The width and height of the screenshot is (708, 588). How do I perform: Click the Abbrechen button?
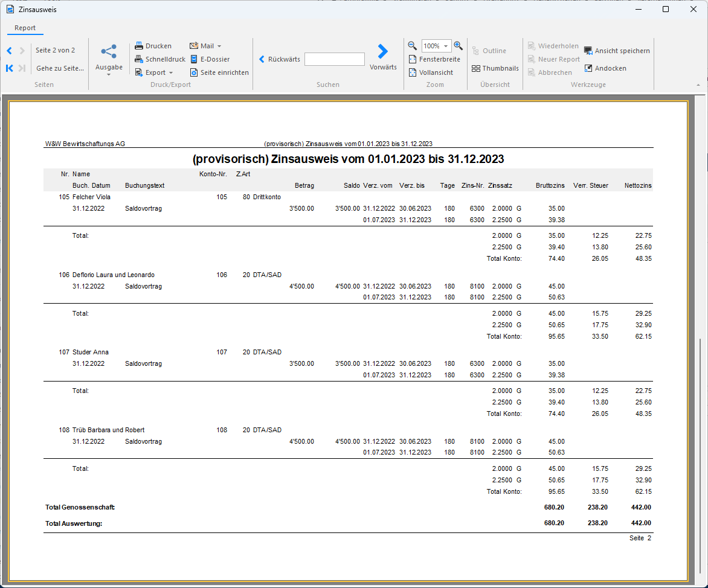[x=550, y=72]
